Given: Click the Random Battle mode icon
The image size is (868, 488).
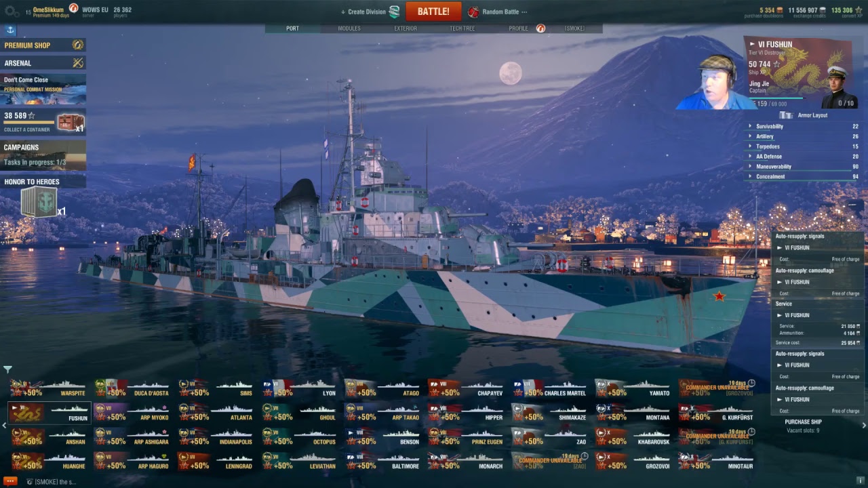Looking at the screenshot, I should point(473,12).
